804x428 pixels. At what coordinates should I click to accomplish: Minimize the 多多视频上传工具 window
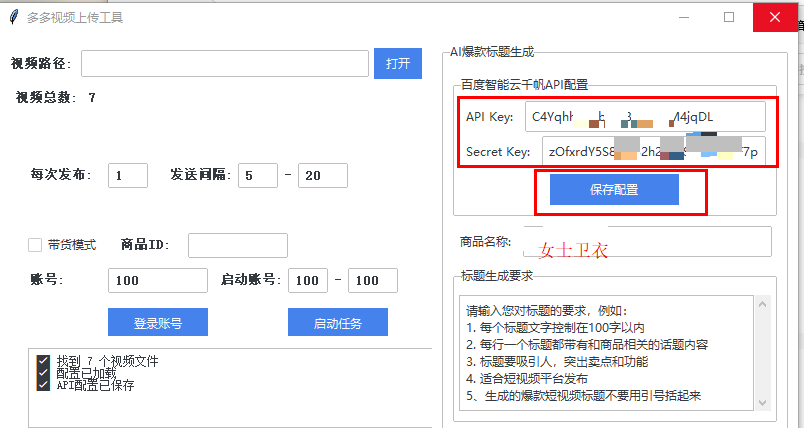(x=684, y=17)
